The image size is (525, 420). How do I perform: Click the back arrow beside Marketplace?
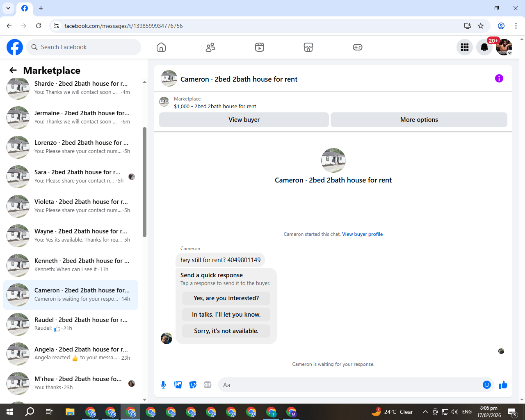[x=13, y=70]
